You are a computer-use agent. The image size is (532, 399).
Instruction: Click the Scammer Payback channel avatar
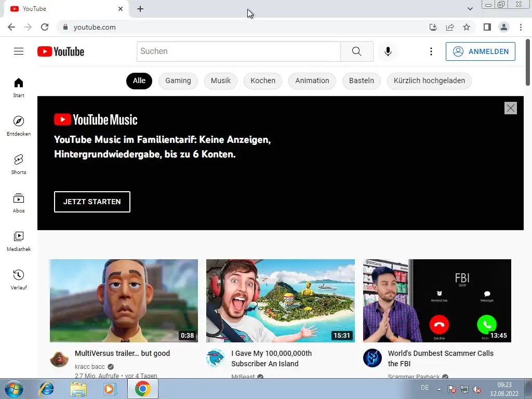[x=372, y=358]
